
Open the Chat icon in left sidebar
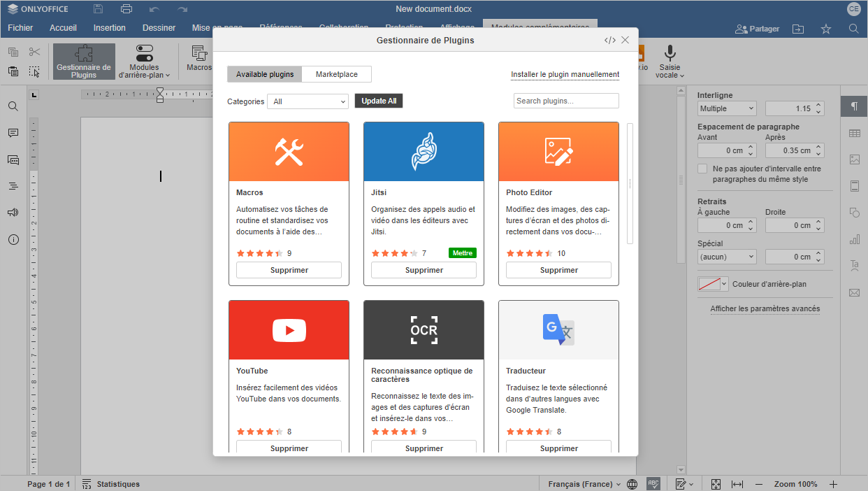pos(13,159)
